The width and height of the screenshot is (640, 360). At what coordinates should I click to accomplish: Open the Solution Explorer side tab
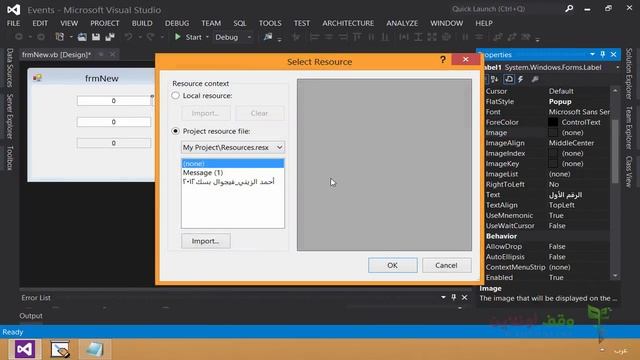(629, 73)
